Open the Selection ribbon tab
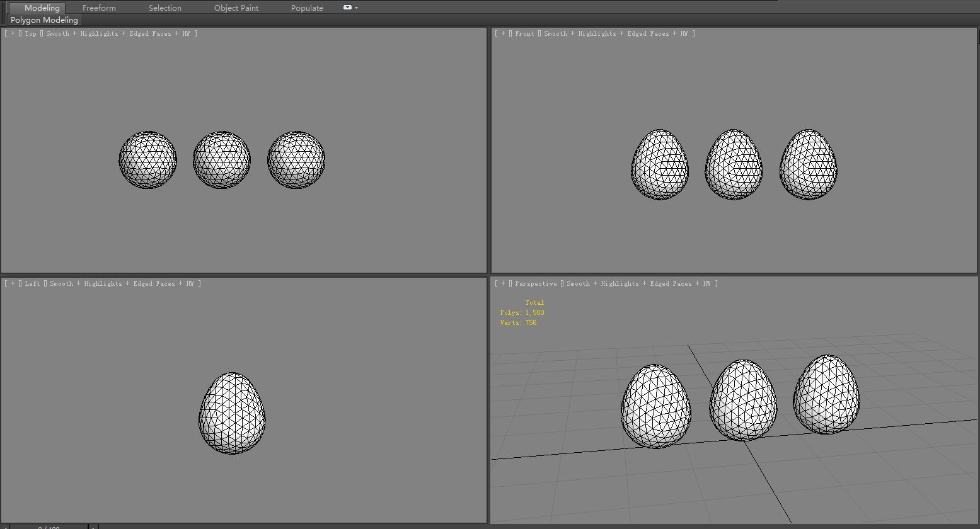Screen dimensions: 980x529 point(165,8)
